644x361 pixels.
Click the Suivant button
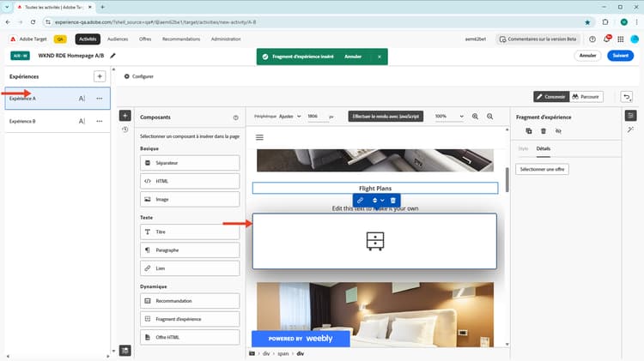[x=620, y=56]
